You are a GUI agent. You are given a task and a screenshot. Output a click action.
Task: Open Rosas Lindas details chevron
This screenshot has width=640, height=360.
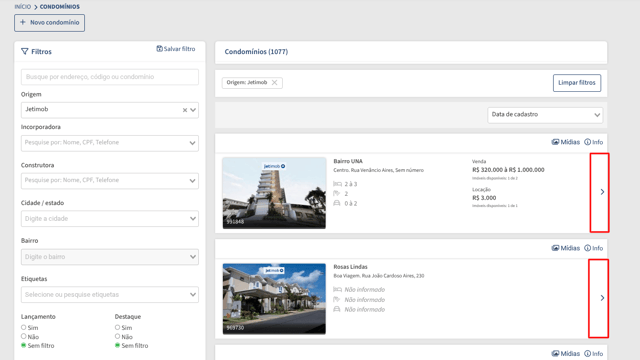(x=602, y=298)
